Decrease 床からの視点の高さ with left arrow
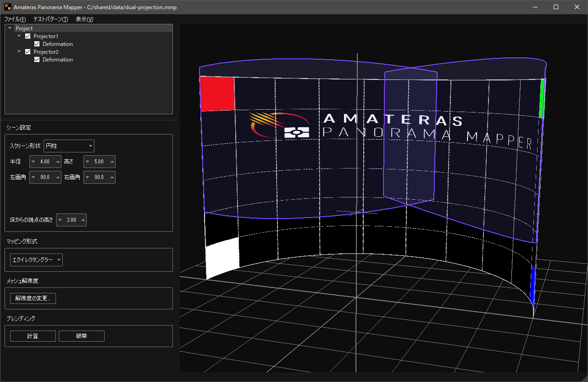 point(60,220)
